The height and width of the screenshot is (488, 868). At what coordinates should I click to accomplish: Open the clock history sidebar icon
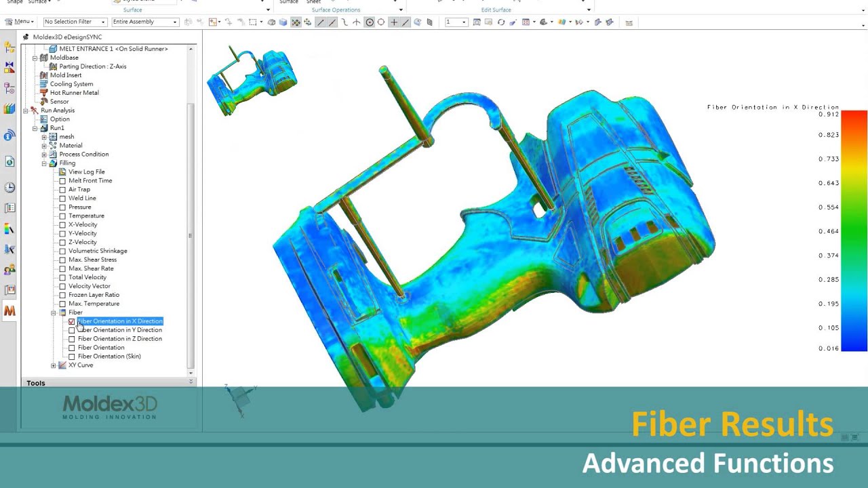point(9,188)
